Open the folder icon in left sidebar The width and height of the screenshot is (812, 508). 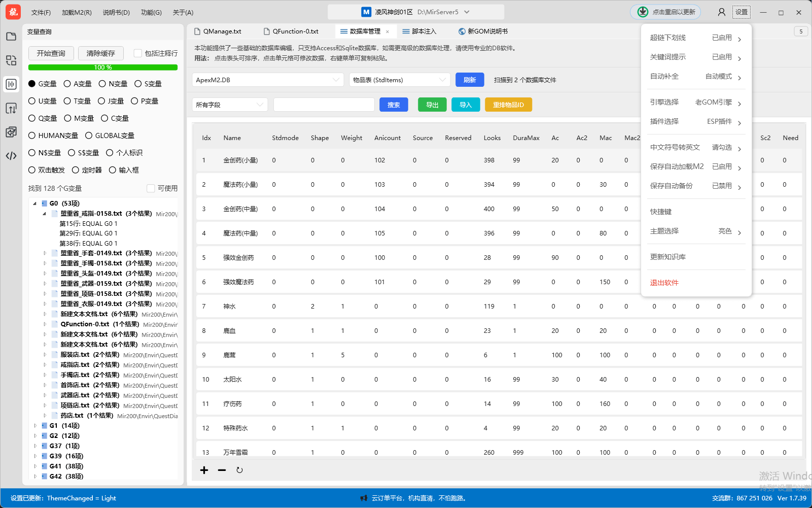point(11,37)
